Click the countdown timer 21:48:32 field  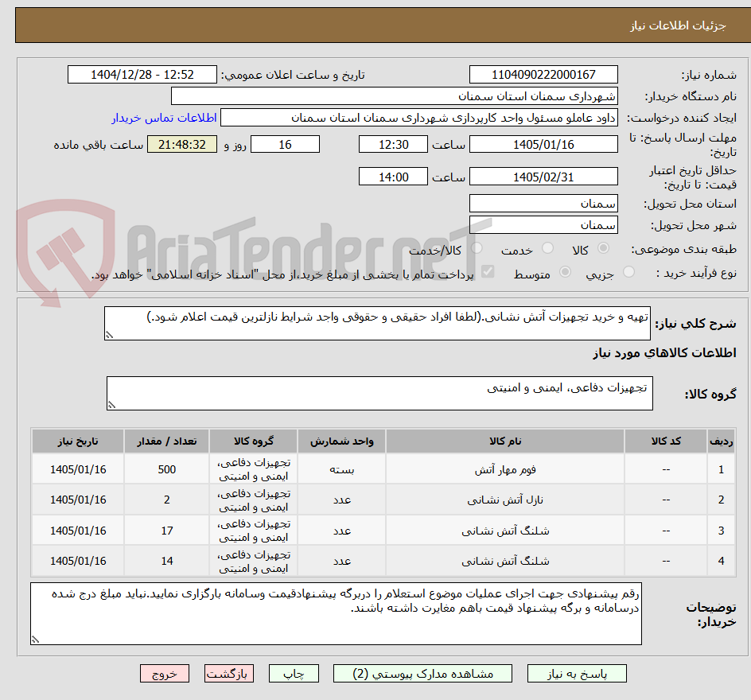point(182,144)
